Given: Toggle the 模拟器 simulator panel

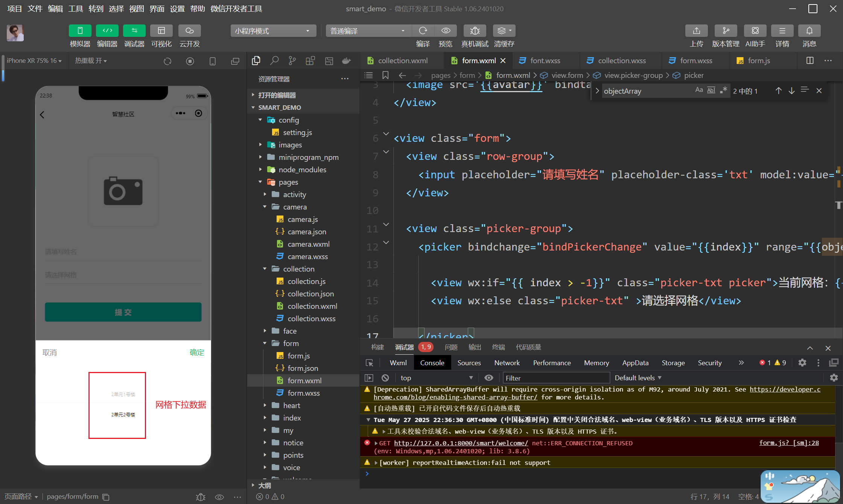Looking at the screenshot, I should [80, 30].
